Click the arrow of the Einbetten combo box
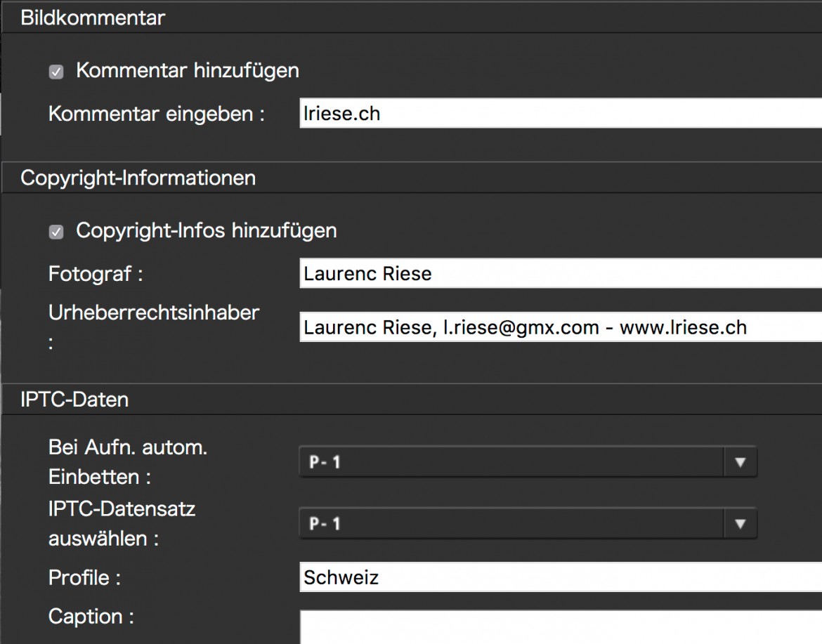Screen dimensions: 822x644 tap(741, 461)
